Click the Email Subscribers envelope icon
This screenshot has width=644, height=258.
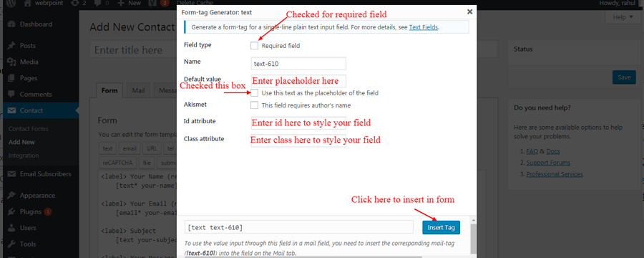(x=11, y=174)
